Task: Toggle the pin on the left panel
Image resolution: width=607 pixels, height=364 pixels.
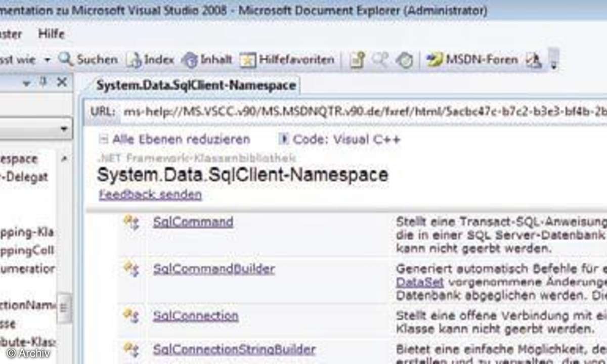Action: pos(43,82)
